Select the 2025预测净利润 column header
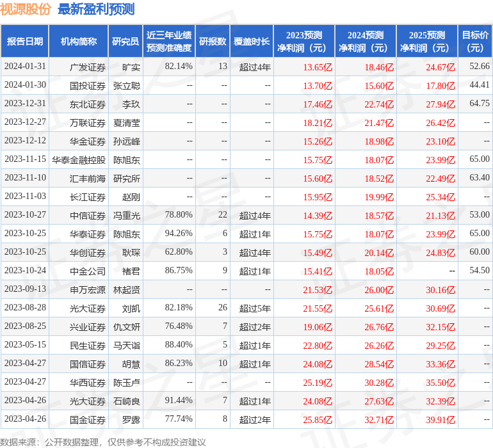The image size is (493, 448). coord(427,42)
